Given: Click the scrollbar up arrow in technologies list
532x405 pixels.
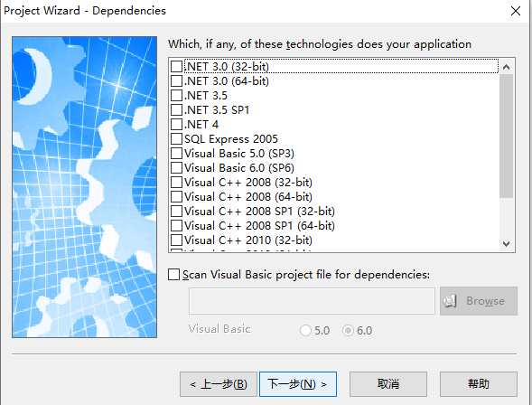Looking at the screenshot, I should (x=506, y=67).
